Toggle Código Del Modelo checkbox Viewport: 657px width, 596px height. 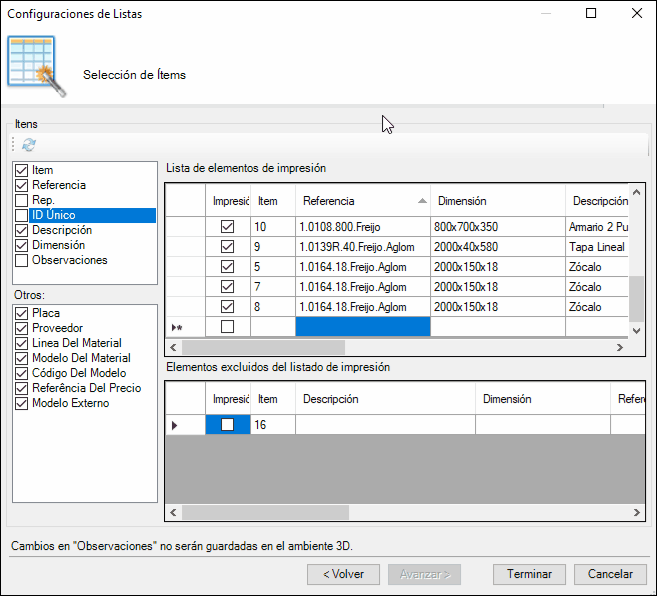coord(21,373)
